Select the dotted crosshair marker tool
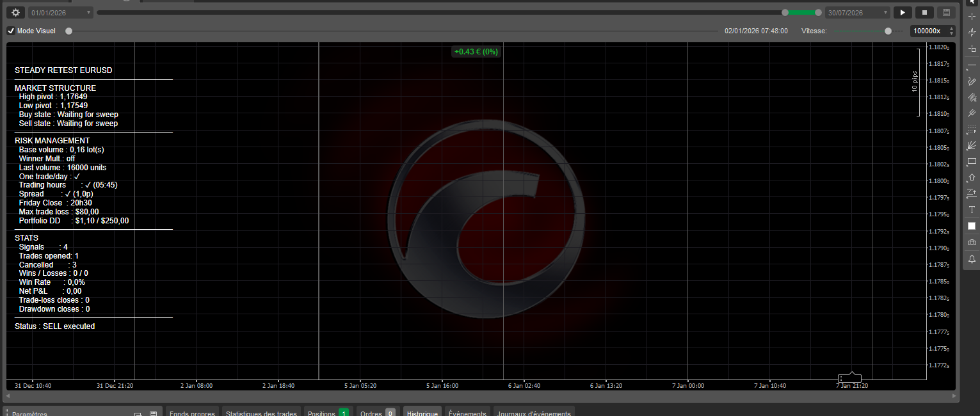980x416 pixels. pyautogui.click(x=972, y=32)
